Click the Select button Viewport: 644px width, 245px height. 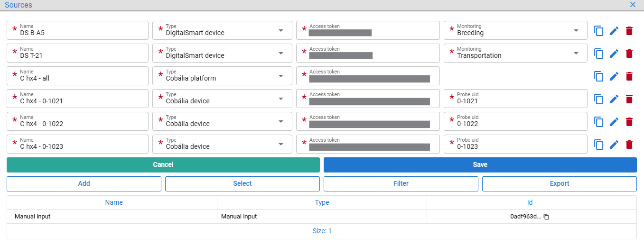(243, 184)
